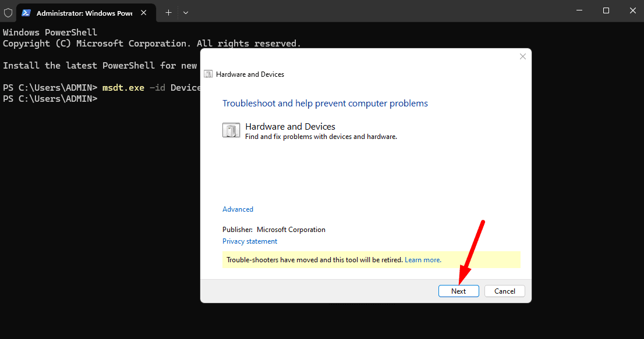The image size is (644, 339).
Task: Click Next in the troubleshooter dialog
Action: [458, 291]
